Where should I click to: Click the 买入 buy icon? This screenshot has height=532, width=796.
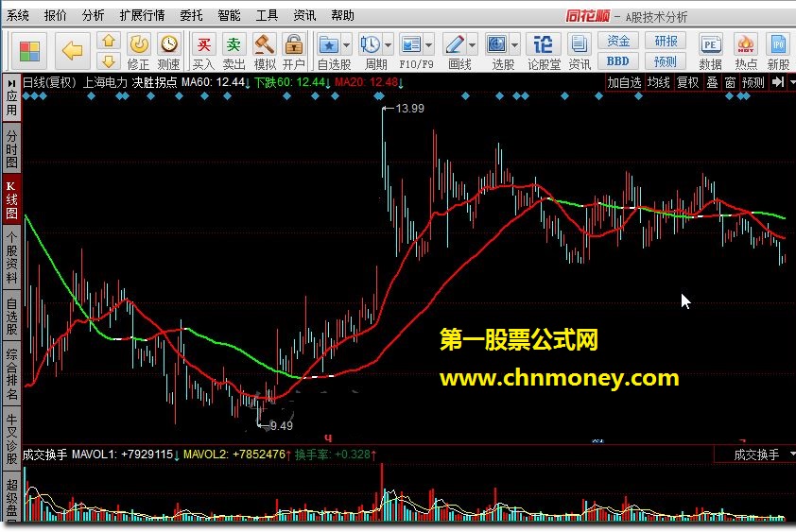click(203, 51)
